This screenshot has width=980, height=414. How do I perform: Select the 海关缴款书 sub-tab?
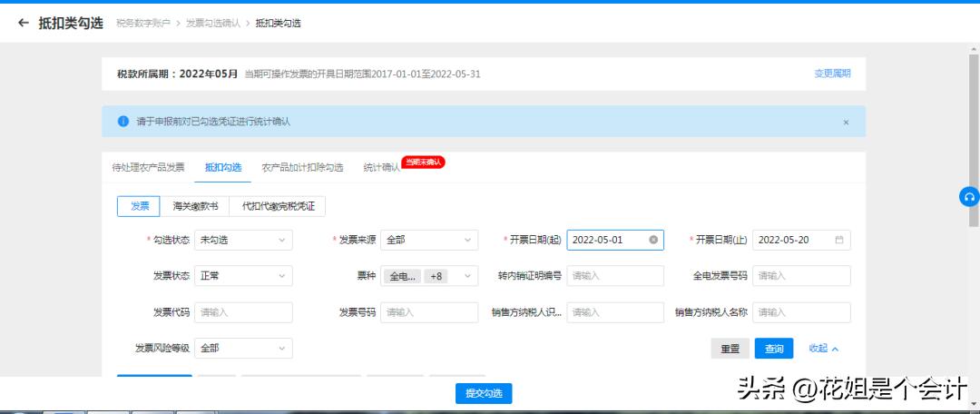195,206
